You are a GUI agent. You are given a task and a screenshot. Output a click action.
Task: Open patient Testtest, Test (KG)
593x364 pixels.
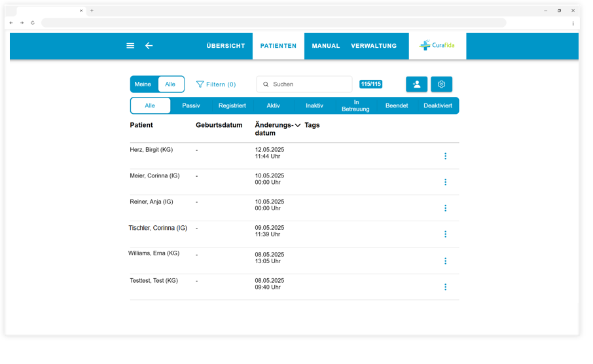click(x=154, y=281)
